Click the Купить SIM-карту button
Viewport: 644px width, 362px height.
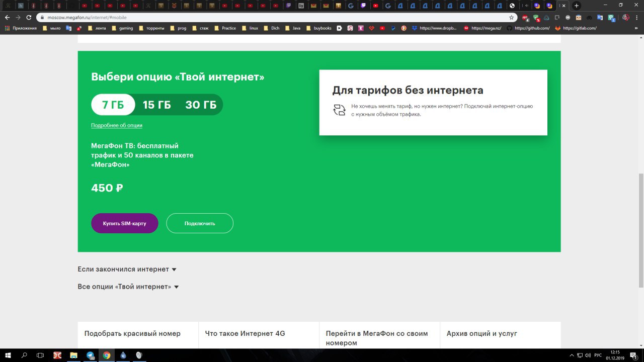125,223
